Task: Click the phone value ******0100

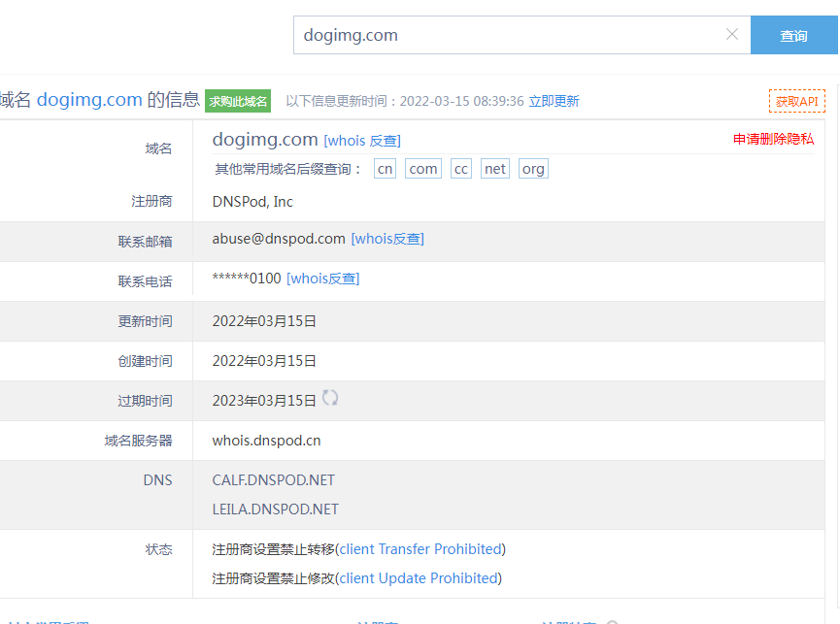Action: coord(247,279)
